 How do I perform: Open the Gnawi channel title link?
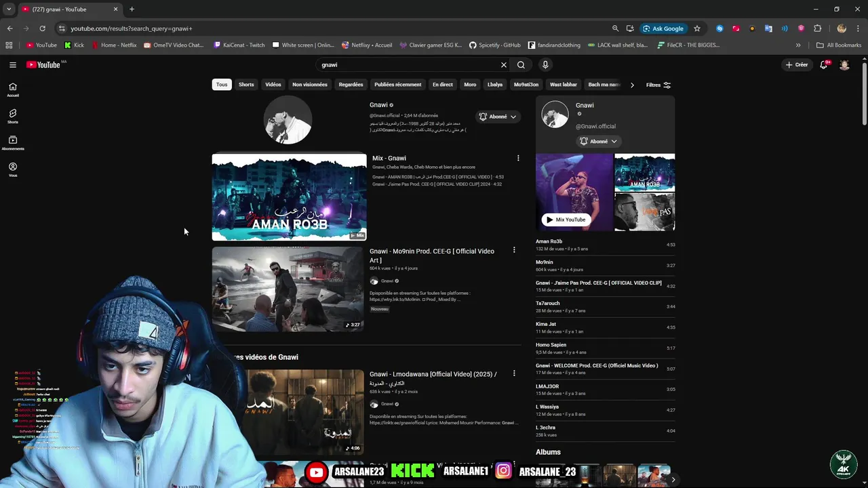tap(378, 105)
